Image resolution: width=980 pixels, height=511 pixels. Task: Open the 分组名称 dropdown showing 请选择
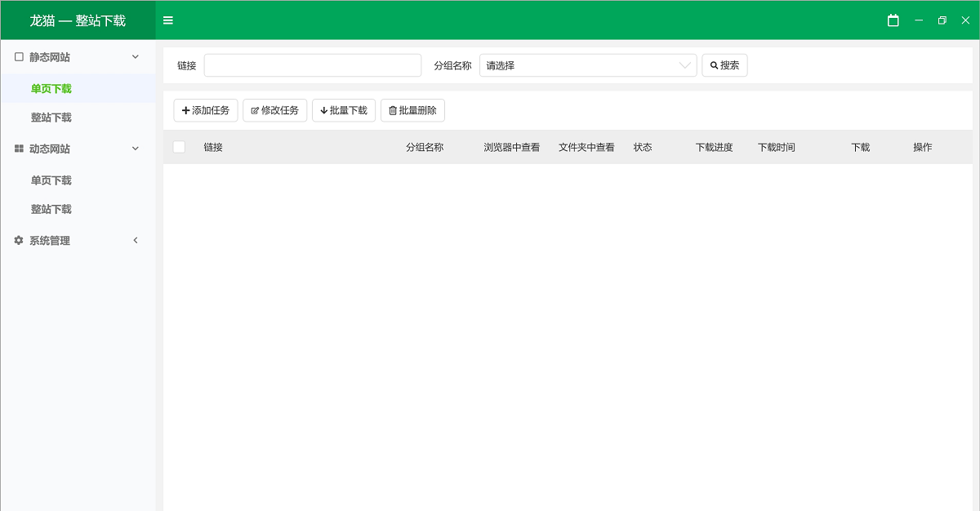[x=588, y=65]
